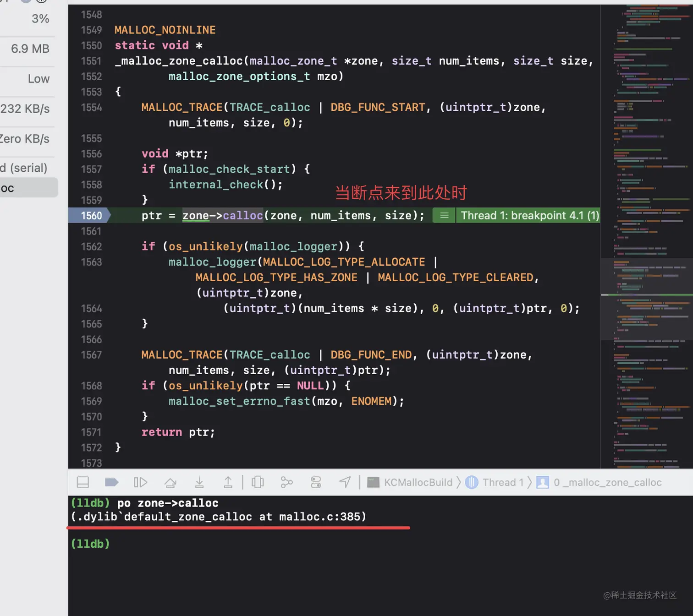The image size is (693, 616).
Task: Select the 3% CPU gauge row
Action: [27, 18]
